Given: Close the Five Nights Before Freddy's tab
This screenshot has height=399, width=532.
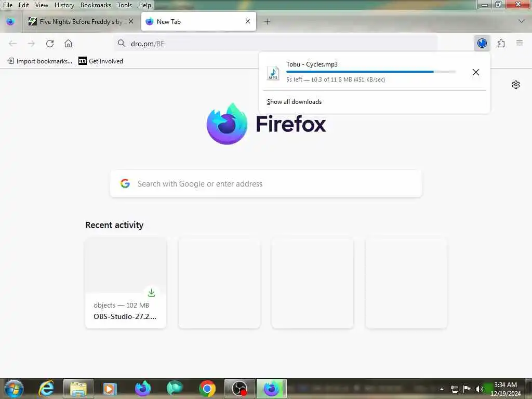Looking at the screenshot, I should click(131, 21).
